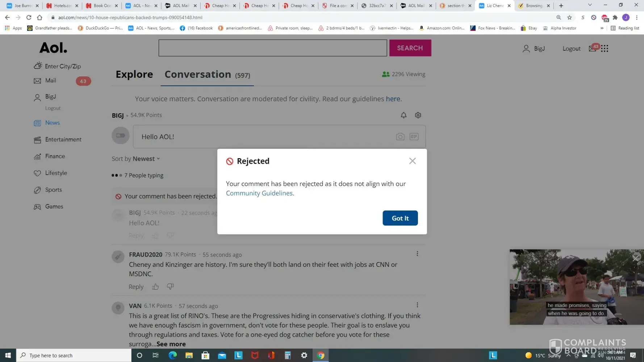The image size is (644, 362).
Task: Like the FRAUD2020 comment with thumbs up
Action: [155, 287]
